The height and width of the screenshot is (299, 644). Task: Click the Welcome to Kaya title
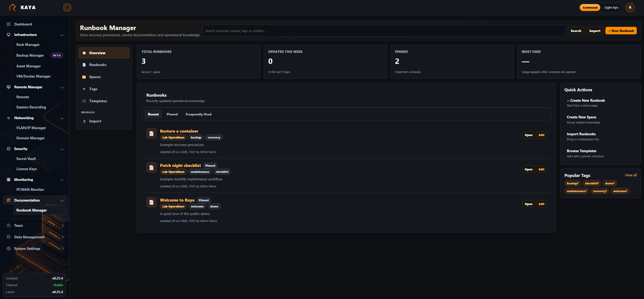coord(177,200)
